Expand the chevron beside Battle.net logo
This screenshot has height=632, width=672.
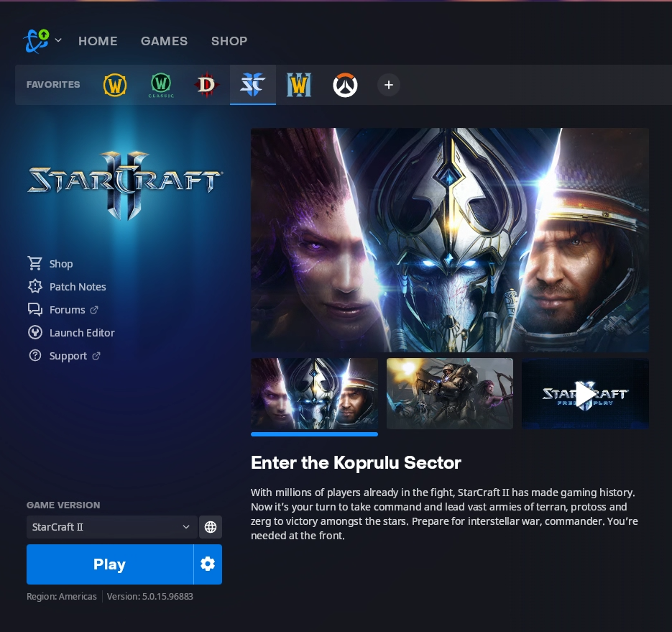59,40
